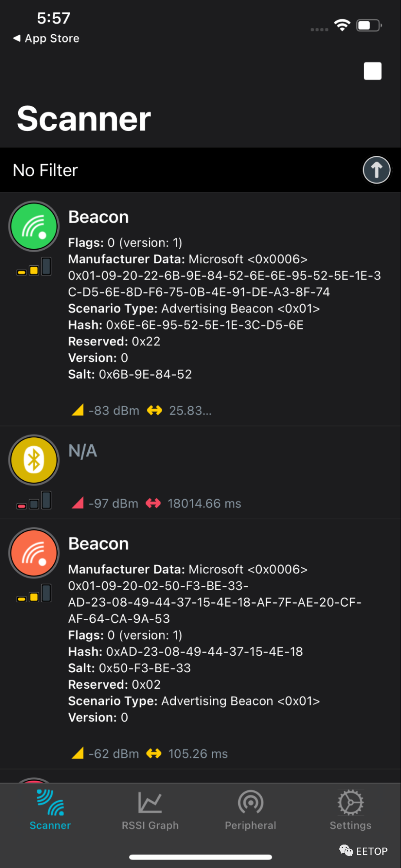The width and height of the screenshot is (401, 868).
Task: Tap the orange Beacon device icon
Action: coord(34,553)
